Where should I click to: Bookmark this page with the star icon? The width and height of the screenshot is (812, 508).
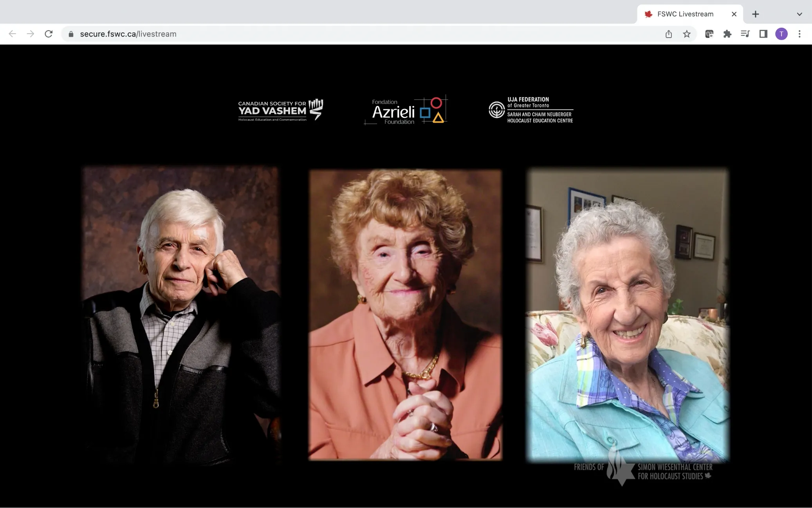click(x=687, y=34)
